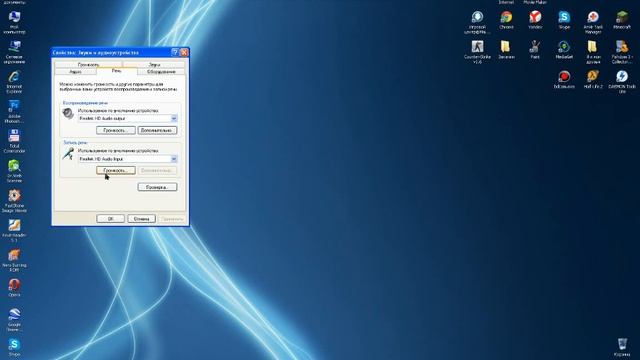
Task: Open the Сетевое окружение desktop icon
Action: (14, 52)
